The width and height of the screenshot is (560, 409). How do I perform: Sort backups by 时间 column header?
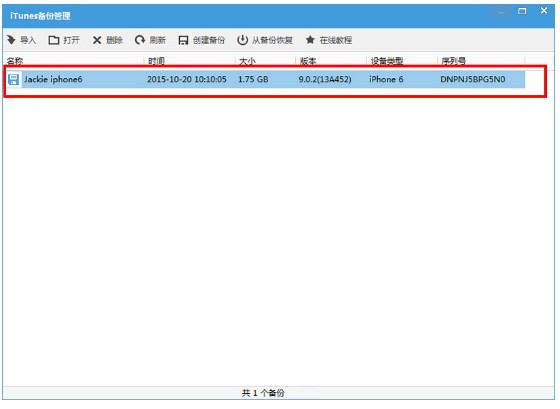[x=156, y=61]
